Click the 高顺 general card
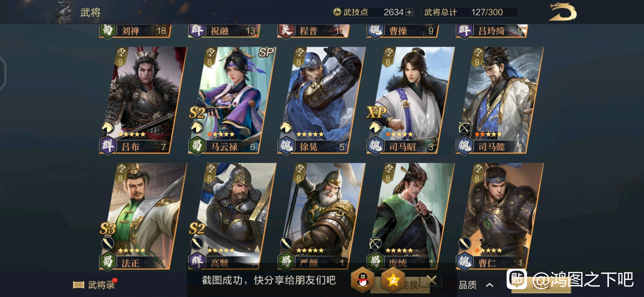This screenshot has width=644, height=297. [232, 216]
